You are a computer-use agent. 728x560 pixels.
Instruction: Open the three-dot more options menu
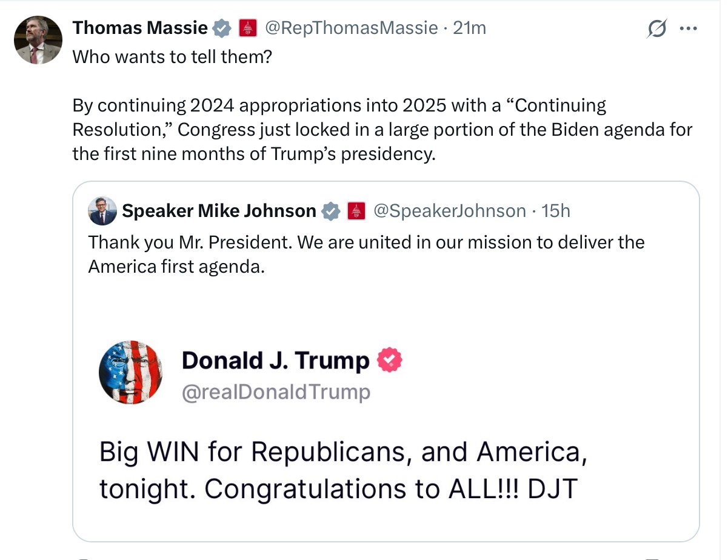click(x=689, y=28)
